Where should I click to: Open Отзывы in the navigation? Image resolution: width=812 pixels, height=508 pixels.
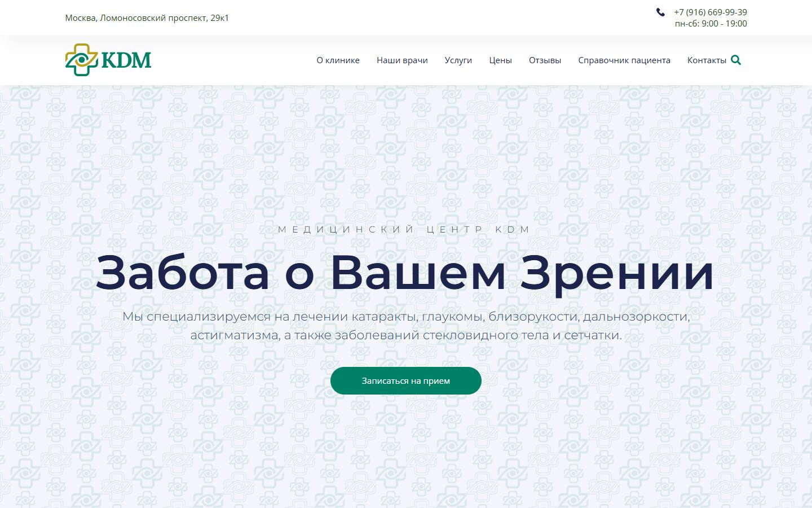(545, 60)
